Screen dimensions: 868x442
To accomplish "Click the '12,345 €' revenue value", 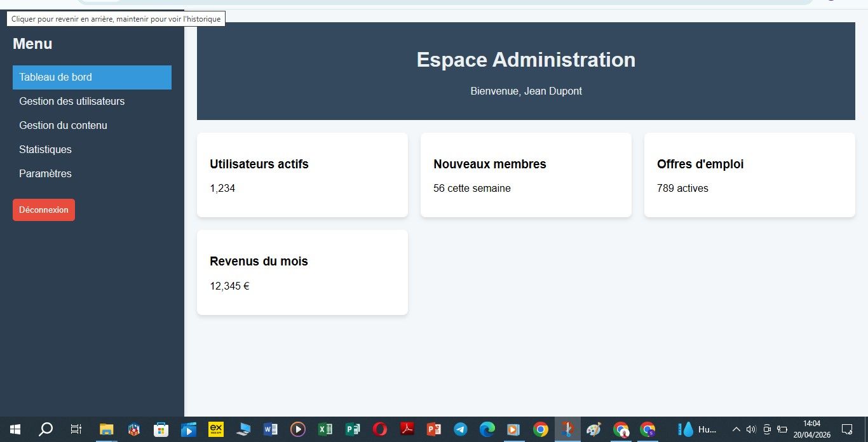I will click(x=229, y=286).
